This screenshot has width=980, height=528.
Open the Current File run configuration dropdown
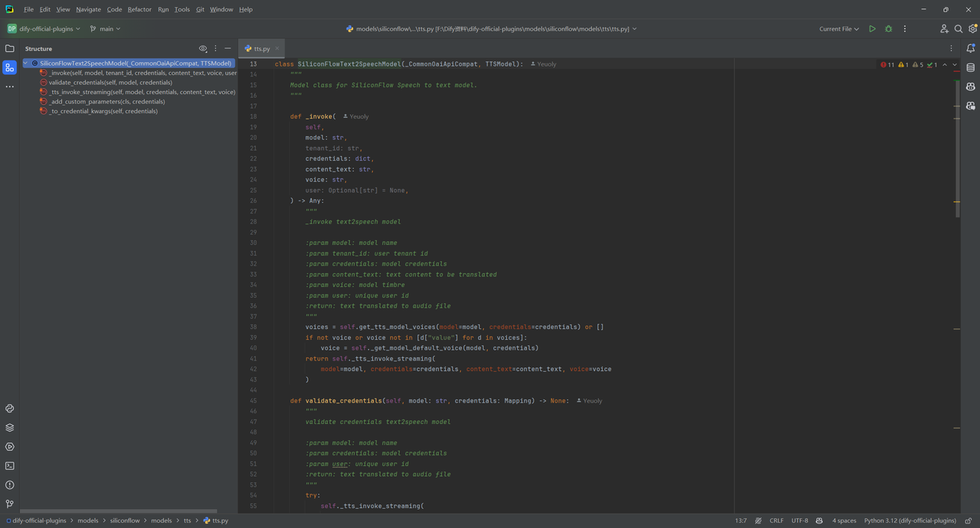[839, 29]
